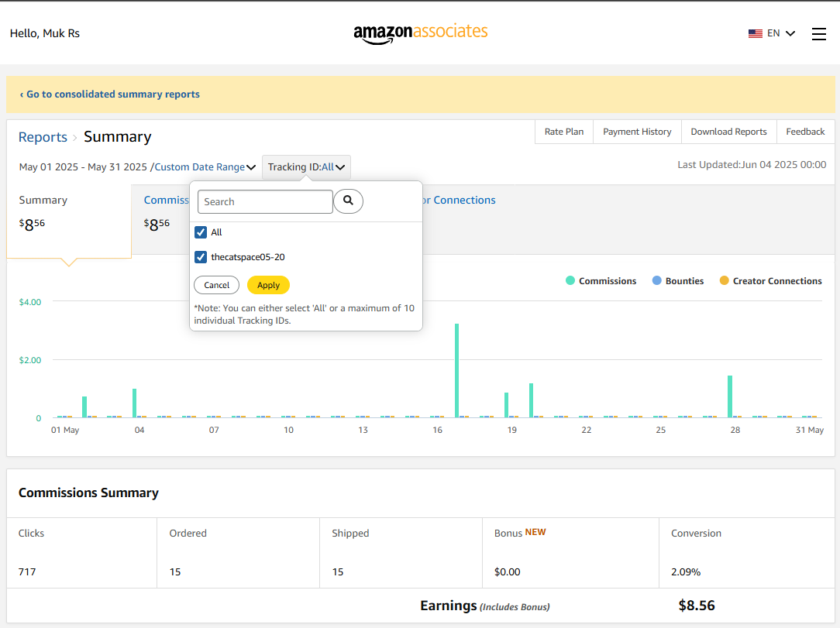
Task: Open the EN language dropdown
Action: pos(781,33)
